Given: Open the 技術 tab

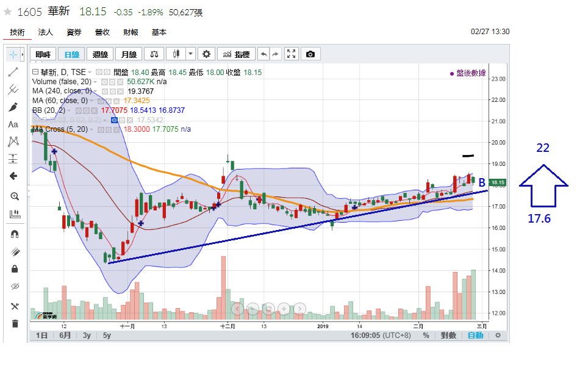Looking at the screenshot, I should (17, 32).
